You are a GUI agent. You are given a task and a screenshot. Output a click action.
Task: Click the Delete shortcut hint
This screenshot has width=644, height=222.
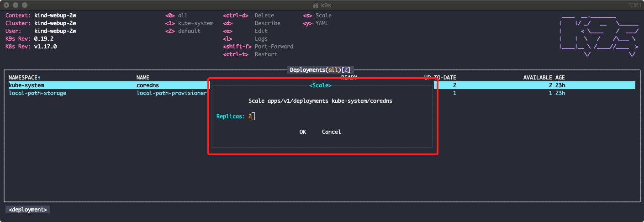coord(264,16)
